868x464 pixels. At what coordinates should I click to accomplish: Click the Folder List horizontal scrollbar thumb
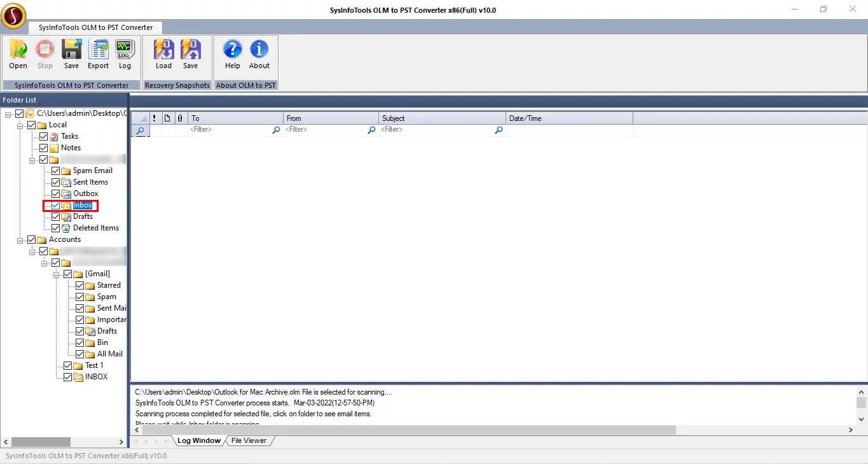[41, 442]
